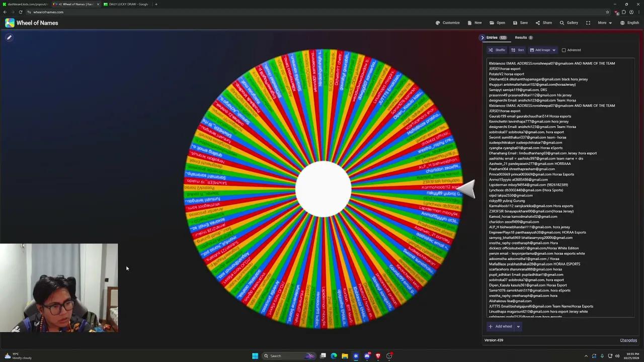Click the pencil edit title icon
The height and width of the screenshot is (362, 644).
click(9, 37)
